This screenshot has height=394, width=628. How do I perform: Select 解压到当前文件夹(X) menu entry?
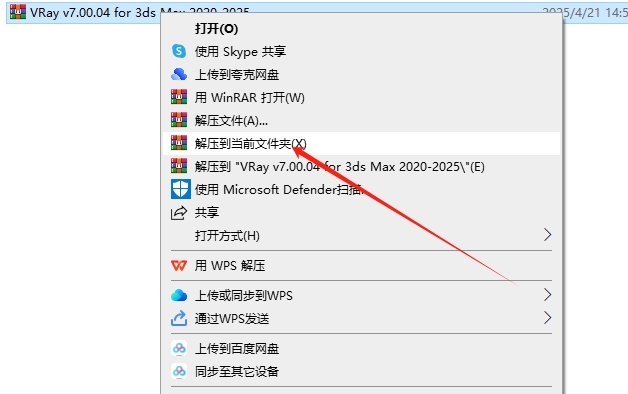[x=361, y=143]
